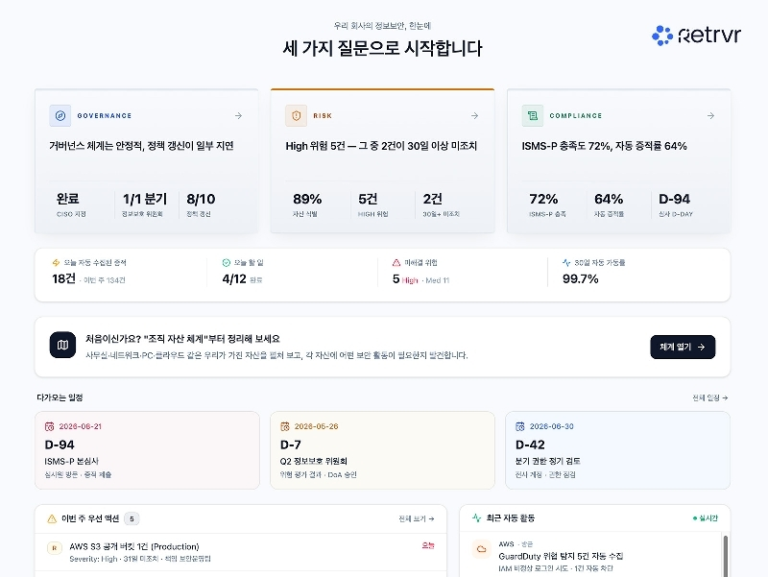Screen dimensions: 768x577
Task: Open Governance card via its arrow
Action: pos(238,116)
